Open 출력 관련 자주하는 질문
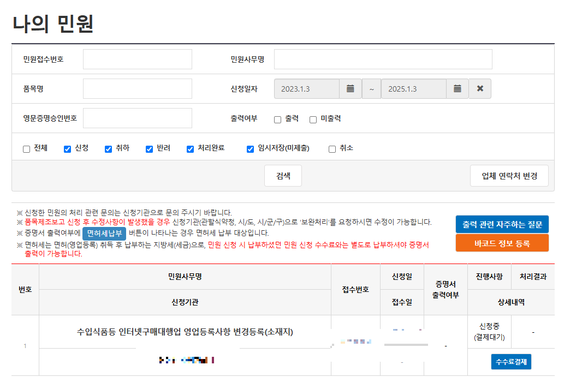 pos(502,224)
